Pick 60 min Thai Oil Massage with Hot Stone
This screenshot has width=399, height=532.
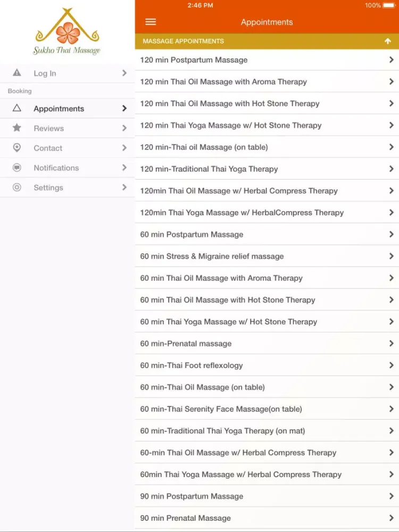(x=267, y=300)
